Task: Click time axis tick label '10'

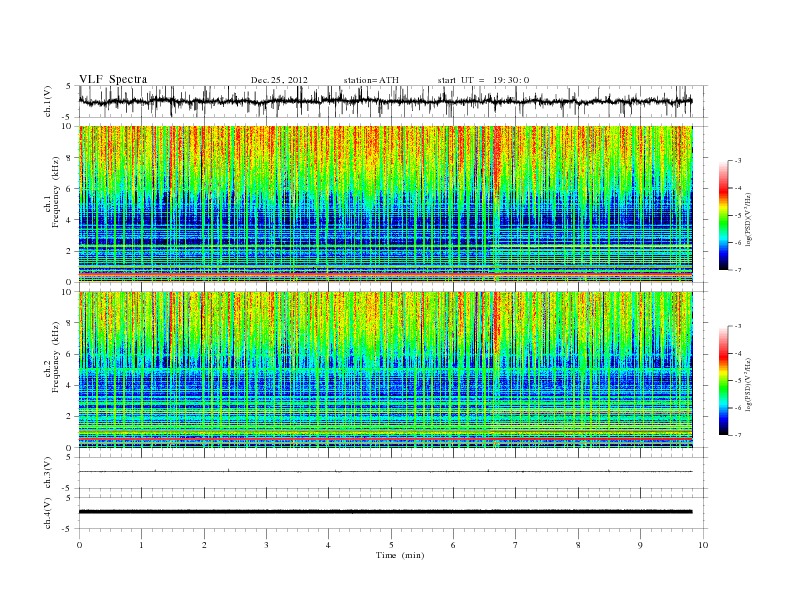Action: [x=703, y=545]
